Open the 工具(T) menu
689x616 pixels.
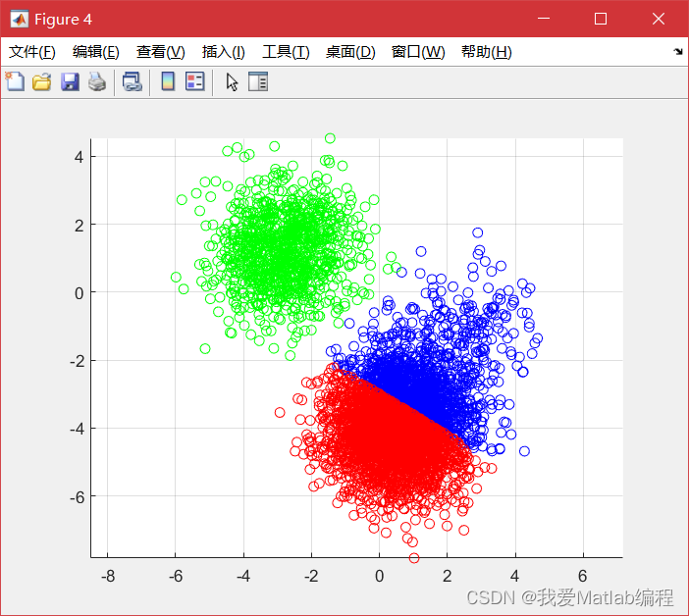coord(286,52)
